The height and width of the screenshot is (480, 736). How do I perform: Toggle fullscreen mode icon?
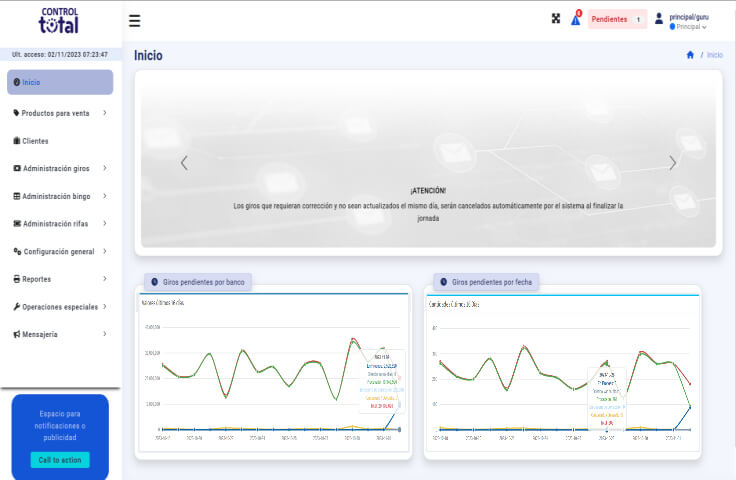556,19
